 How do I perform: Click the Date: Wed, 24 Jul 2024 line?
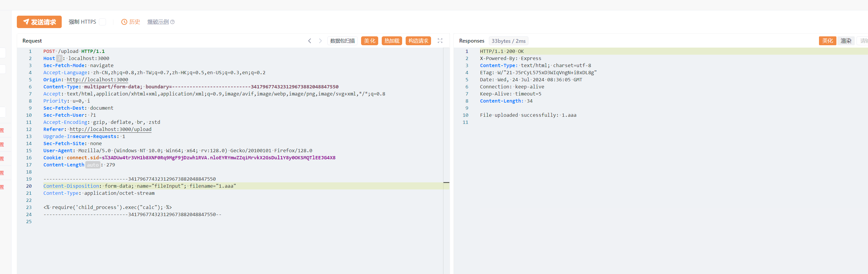[531, 80]
